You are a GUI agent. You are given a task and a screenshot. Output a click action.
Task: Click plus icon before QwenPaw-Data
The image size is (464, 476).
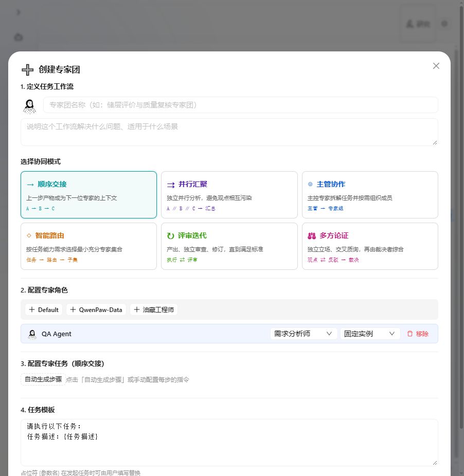coord(73,309)
